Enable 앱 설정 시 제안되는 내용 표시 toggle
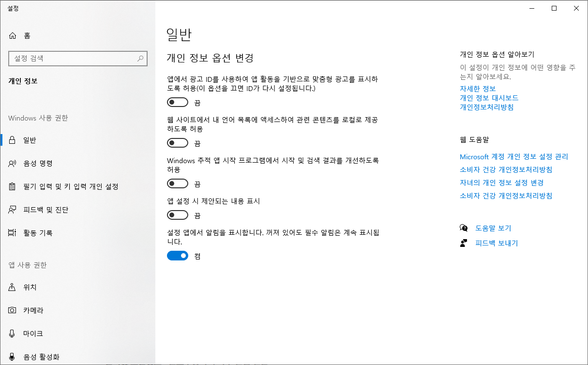Image resolution: width=588 pixels, height=365 pixels. (x=177, y=214)
